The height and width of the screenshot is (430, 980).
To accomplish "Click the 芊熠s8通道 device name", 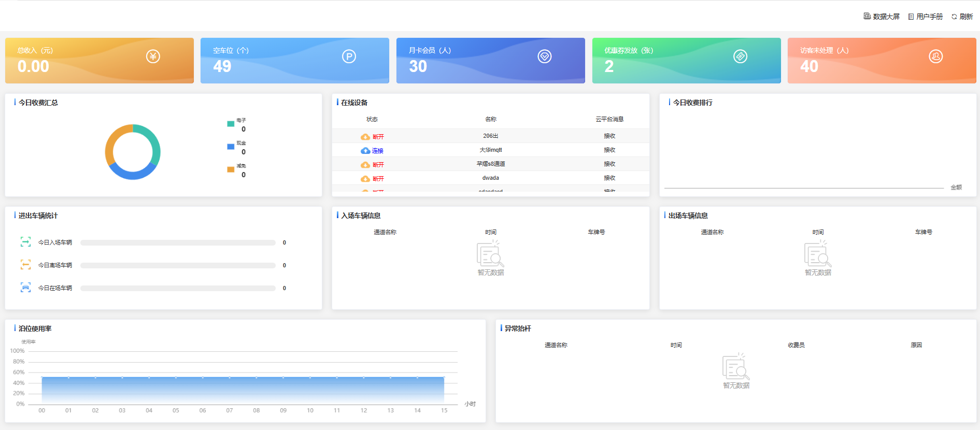I will click(491, 164).
